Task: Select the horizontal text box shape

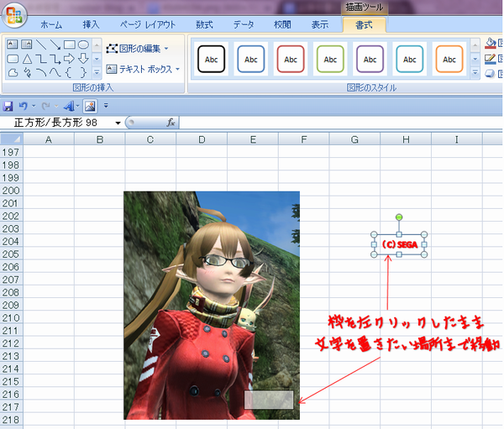Action: 13,44
